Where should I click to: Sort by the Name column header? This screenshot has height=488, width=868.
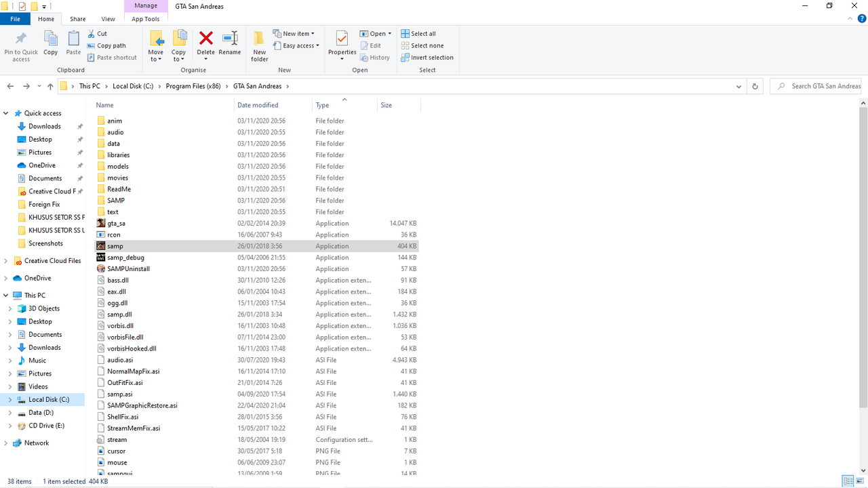pos(163,105)
